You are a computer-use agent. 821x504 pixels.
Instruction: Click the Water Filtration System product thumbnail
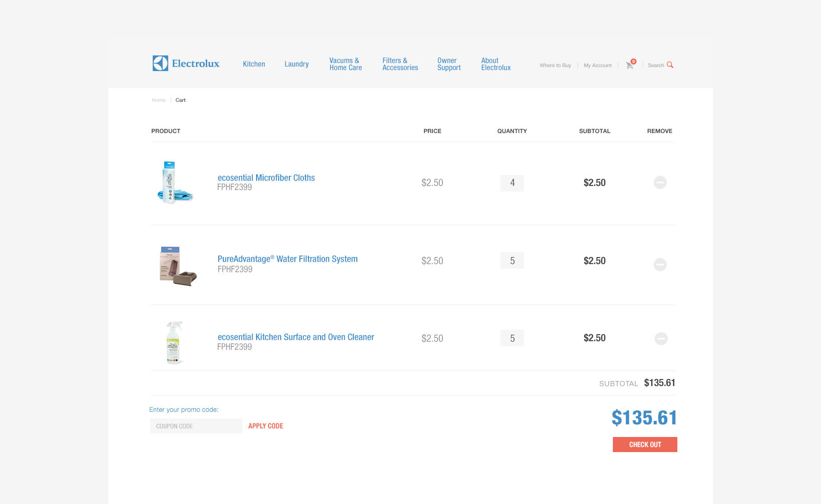click(x=177, y=266)
